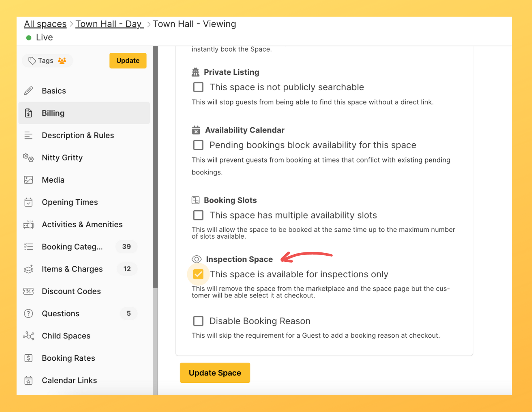
Task: Open Booking Categories list
Action: [x=84, y=247]
